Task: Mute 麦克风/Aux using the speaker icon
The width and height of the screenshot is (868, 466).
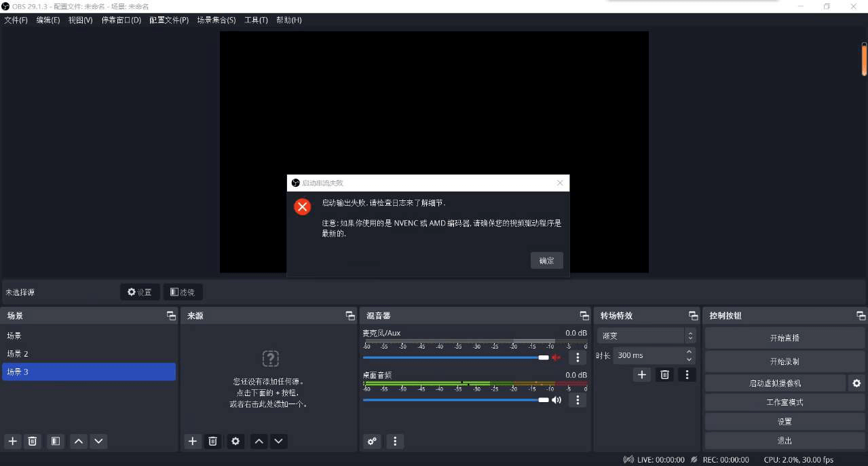Action: click(556, 357)
